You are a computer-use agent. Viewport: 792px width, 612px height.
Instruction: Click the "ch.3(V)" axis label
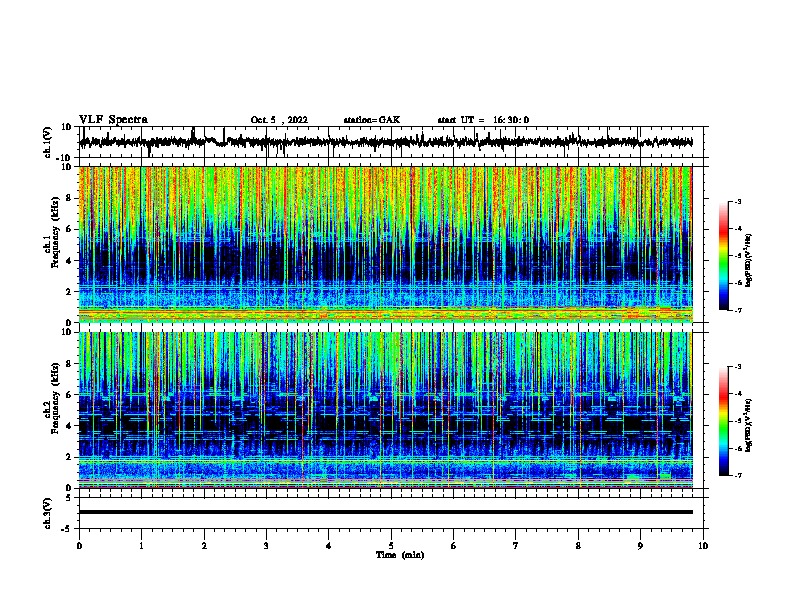pyautogui.click(x=48, y=513)
